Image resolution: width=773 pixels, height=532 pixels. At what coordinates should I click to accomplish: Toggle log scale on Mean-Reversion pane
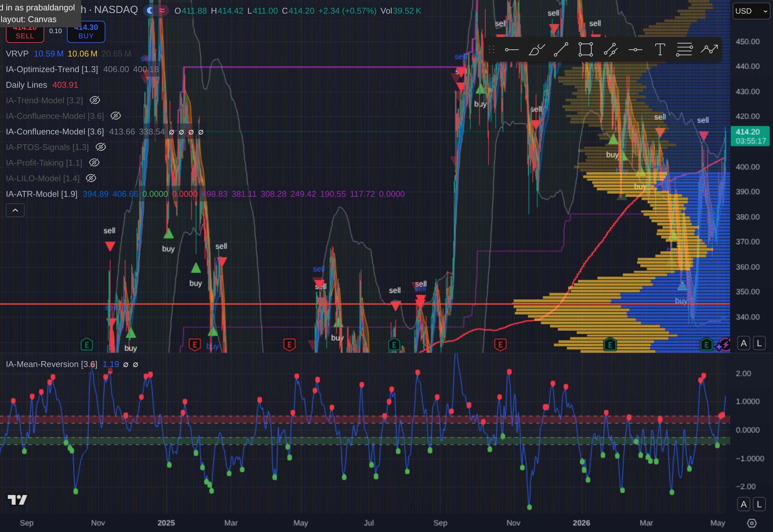click(759, 504)
